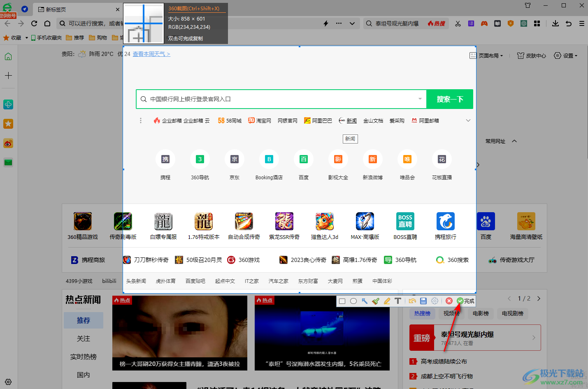
Task: Open the submarine news thumbnail
Action: (322, 333)
